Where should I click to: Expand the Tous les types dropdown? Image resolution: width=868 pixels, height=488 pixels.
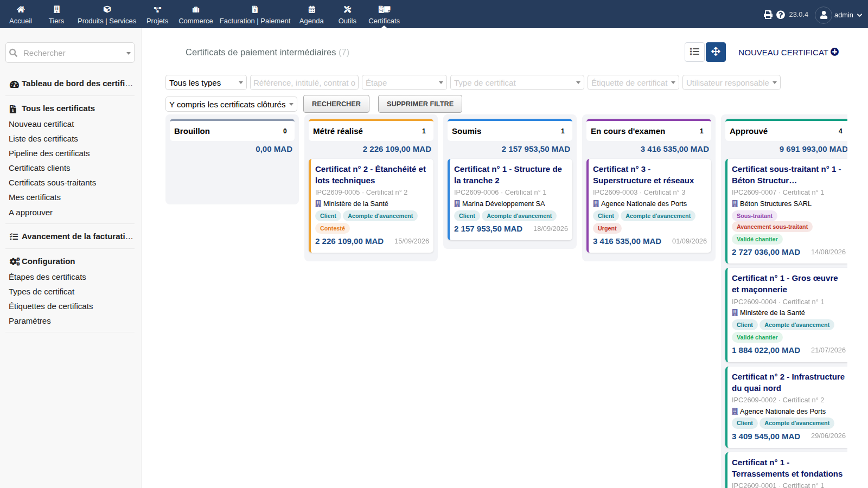coord(206,82)
